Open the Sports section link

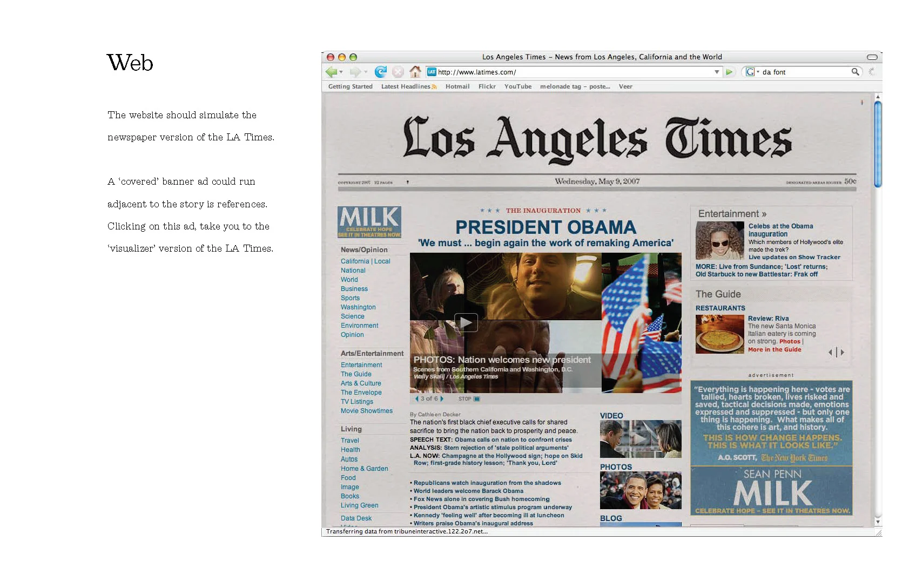(x=350, y=298)
